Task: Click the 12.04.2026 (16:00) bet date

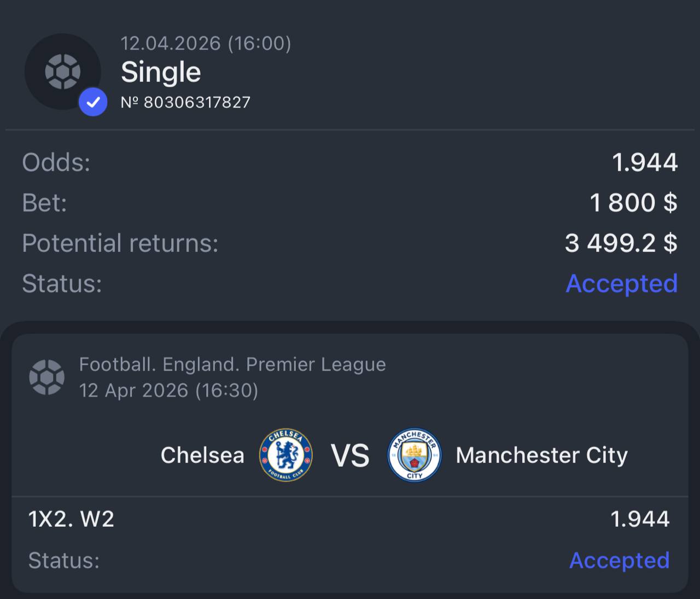Action: coord(206,43)
